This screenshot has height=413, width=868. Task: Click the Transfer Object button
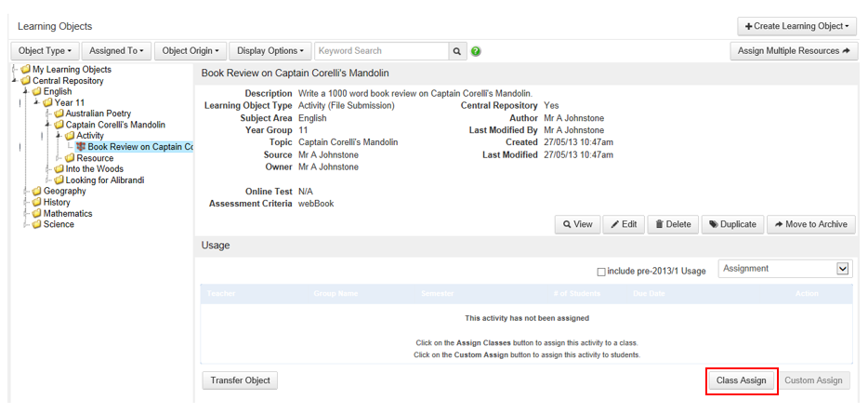[x=239, y=380]
